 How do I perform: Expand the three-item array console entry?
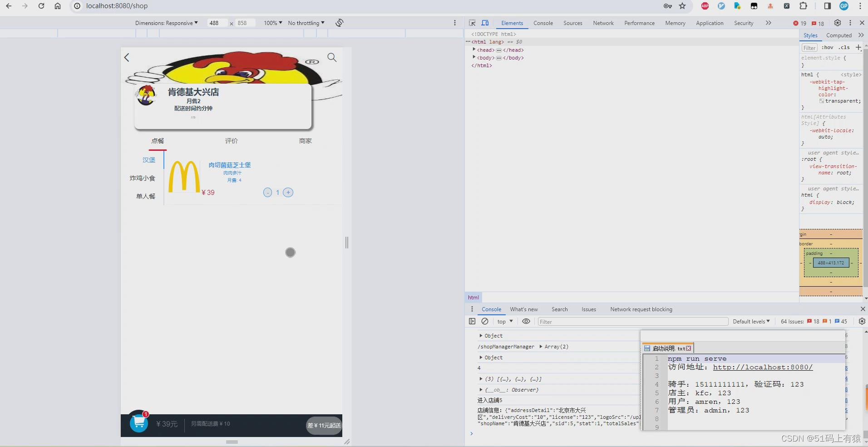(481, 378)
